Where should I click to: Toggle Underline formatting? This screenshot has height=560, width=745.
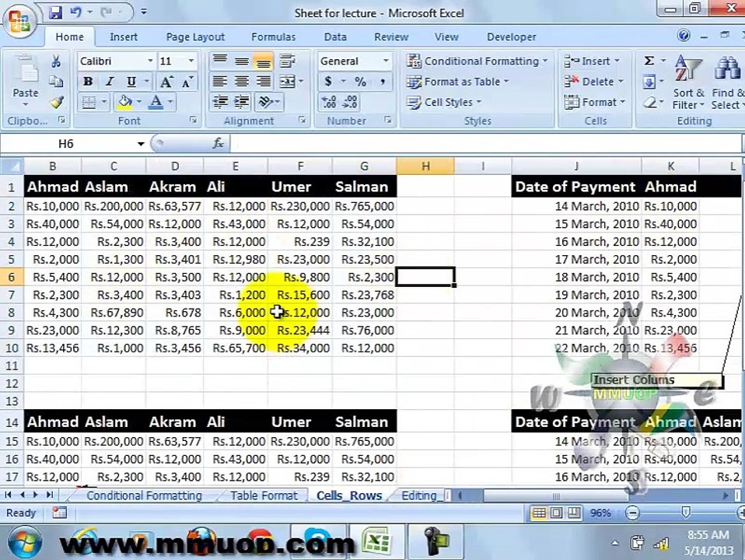point(131,82)
